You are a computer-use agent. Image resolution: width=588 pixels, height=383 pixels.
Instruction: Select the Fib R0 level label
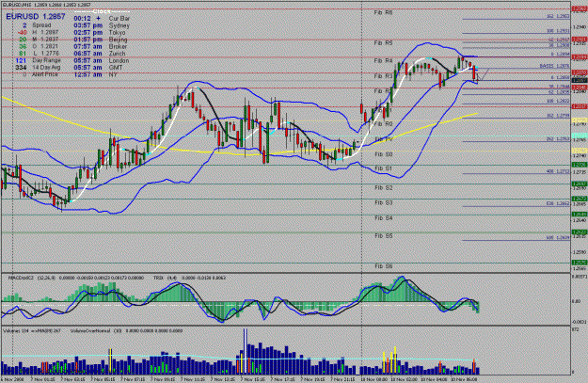click(383, 124)
